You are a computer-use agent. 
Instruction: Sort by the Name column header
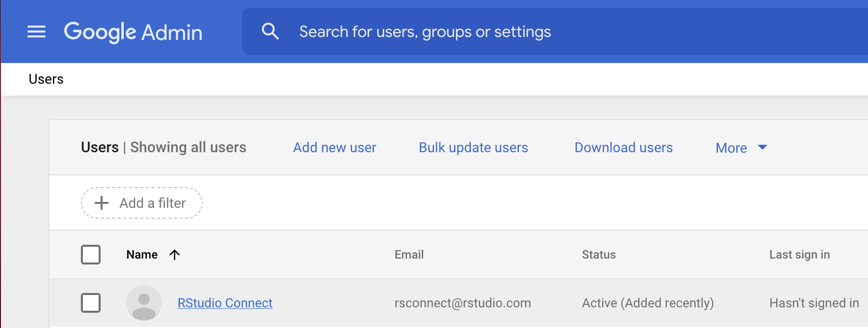pos(142,255)
